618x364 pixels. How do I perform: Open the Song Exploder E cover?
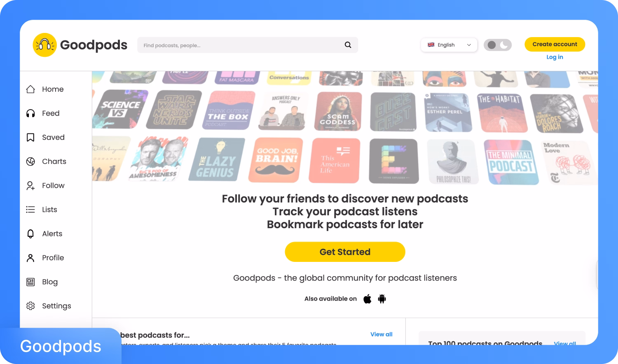tap(394, 161)
